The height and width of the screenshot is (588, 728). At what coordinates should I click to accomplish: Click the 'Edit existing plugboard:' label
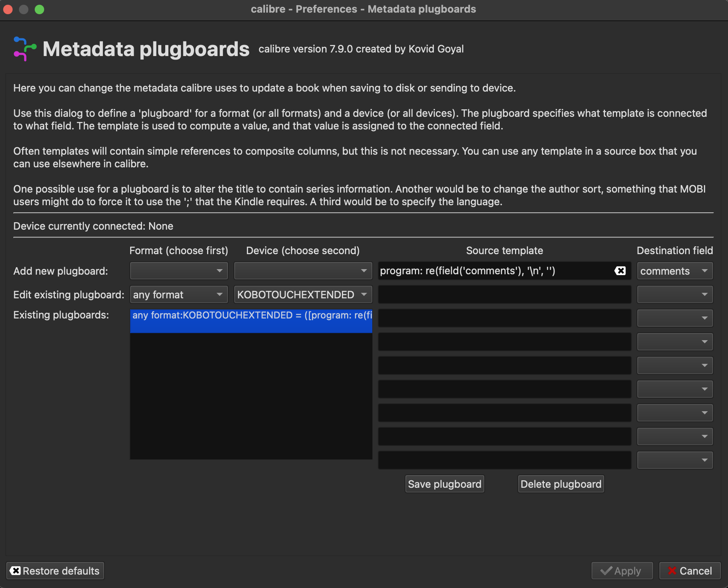(x=69, y=295)
